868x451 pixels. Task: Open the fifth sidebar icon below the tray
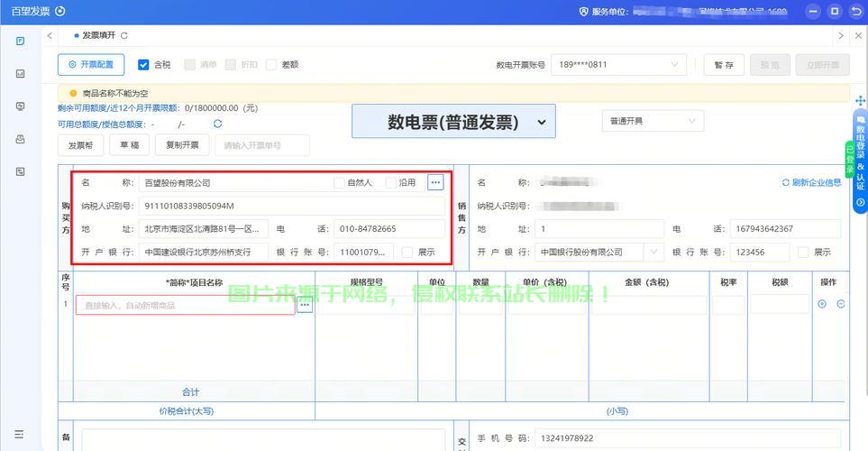[x=21, y=171]
